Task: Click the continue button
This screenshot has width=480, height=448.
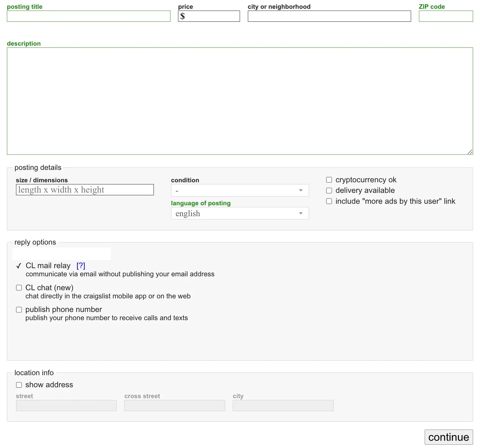Action: tap(449, 437)
